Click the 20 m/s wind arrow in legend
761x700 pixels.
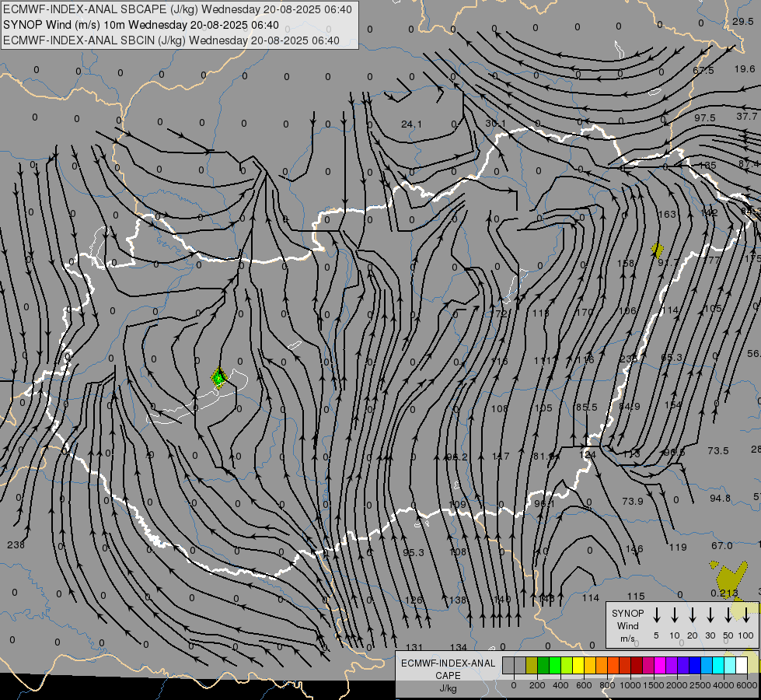693,615
